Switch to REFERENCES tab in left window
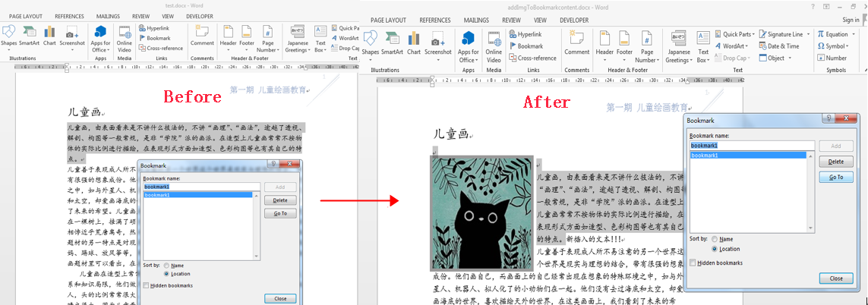 point(70,17)
